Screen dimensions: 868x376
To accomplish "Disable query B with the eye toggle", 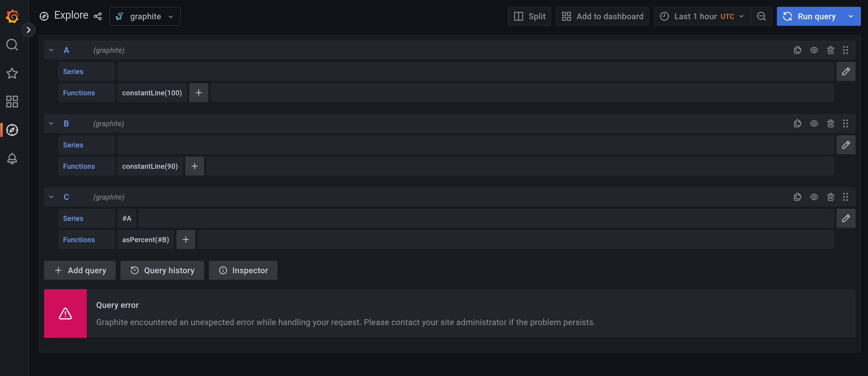I will click(x=814, y=123).
